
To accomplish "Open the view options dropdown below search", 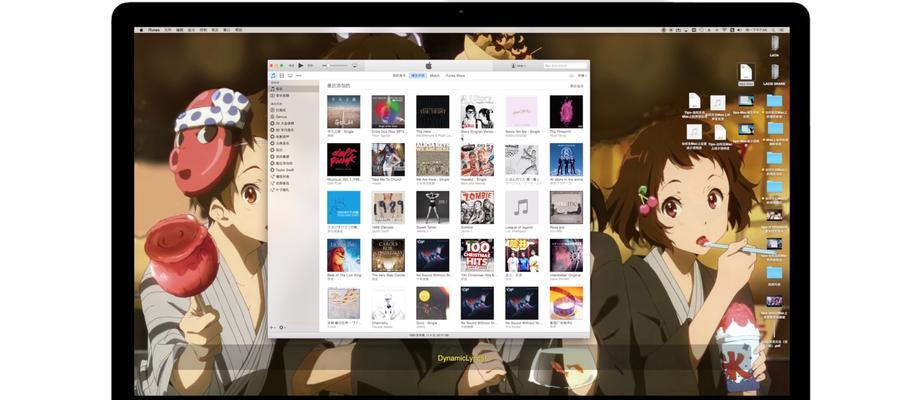I will 581,75.
